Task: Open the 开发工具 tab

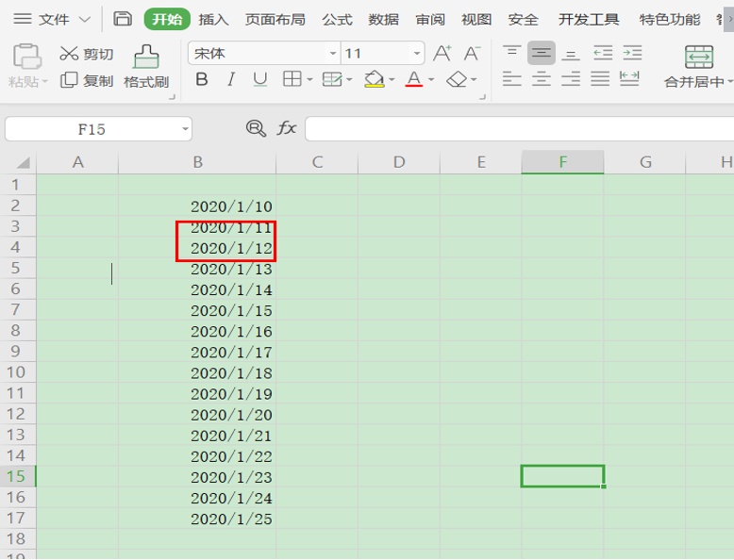Action: tap(589, 19)
